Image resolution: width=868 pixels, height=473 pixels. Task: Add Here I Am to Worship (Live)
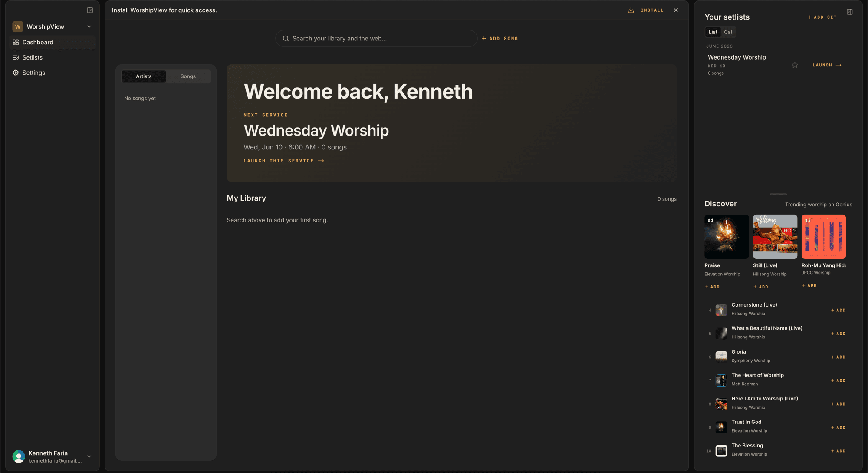click(838, 404)
